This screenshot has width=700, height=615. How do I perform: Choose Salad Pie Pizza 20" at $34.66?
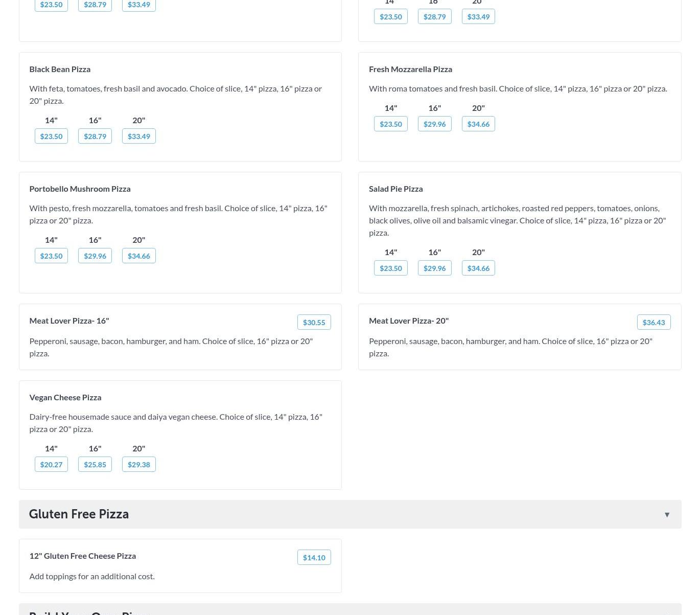478,268
